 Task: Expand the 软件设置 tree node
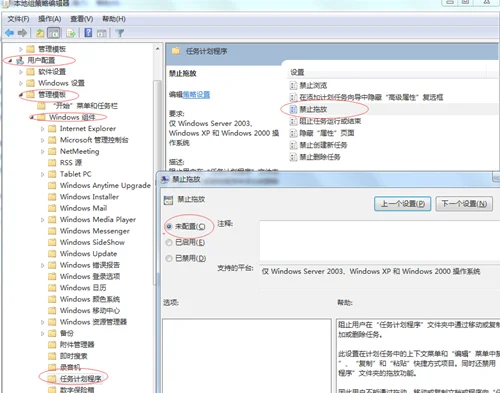pyautogui.click(x=21, y=72)
